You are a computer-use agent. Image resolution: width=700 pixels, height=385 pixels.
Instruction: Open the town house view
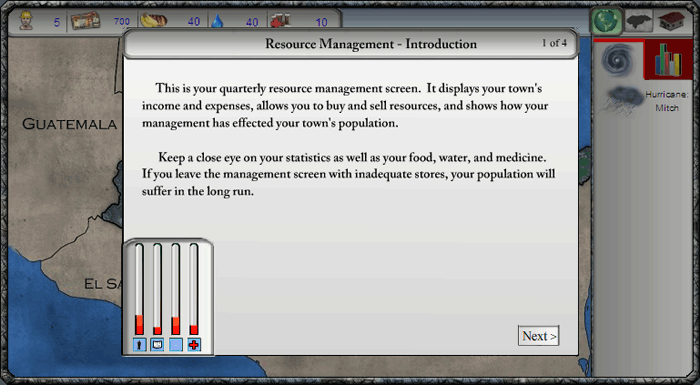click(x=671, y=21)
